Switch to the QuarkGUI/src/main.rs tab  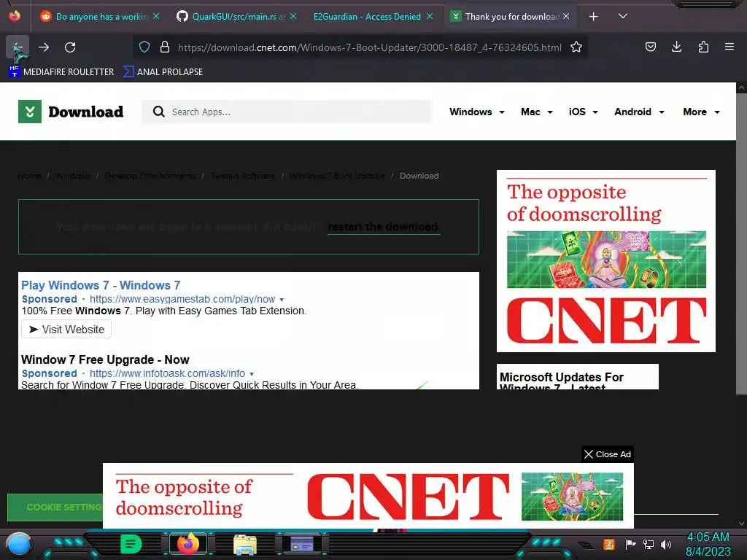pos(237,17)
